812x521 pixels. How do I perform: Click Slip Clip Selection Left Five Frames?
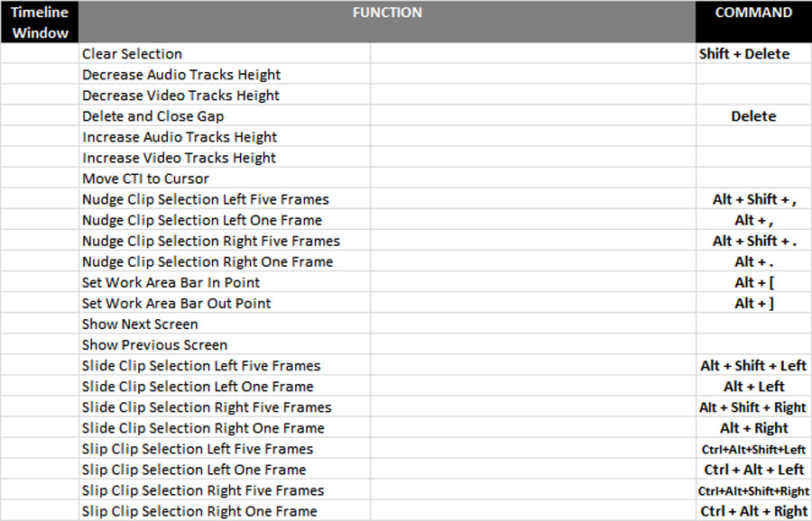225,449
